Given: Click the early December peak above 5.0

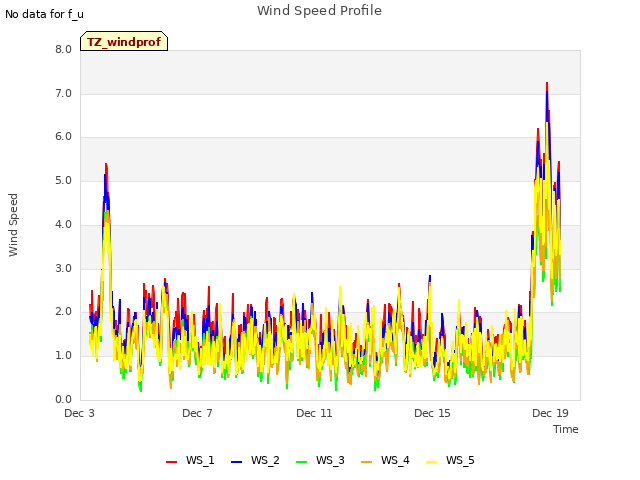Looking at the screenshot, I should tap(106, 164).
